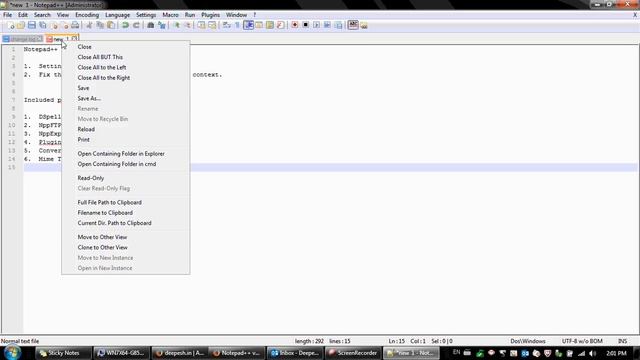640x360 pixels.
Task: Save the file using the floppy disk icon
Action: pyautogui.click(x=31, y=25)
